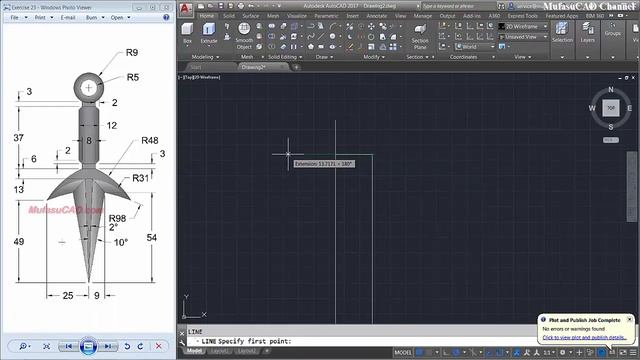The height and width of the screenshot is (360, 640).
Task: Click 'Click to view plot and publish details' link
Action: tap(584, 338)
